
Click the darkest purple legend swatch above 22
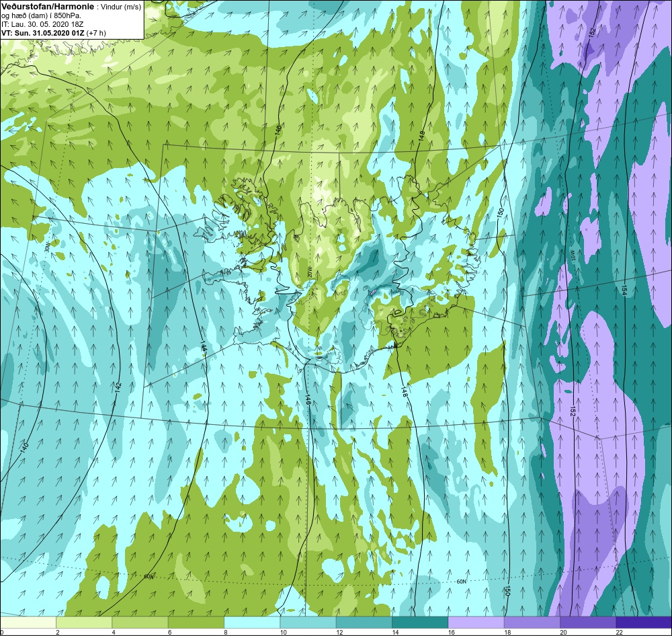[x=644, y=622]
